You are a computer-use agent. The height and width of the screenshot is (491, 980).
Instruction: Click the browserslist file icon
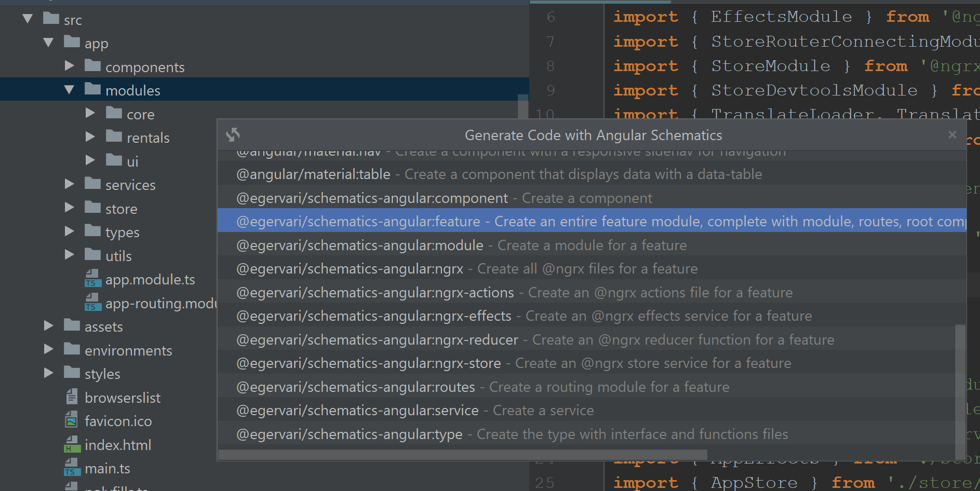pos(72,397)
